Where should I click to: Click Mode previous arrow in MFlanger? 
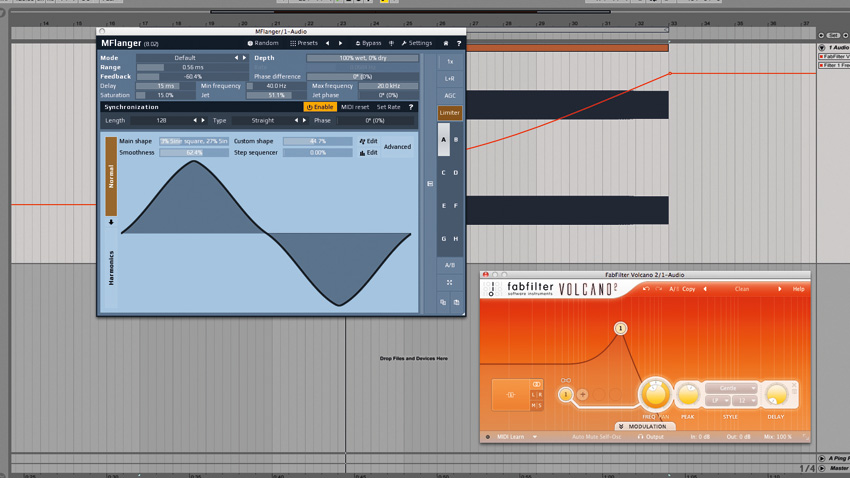236,57
